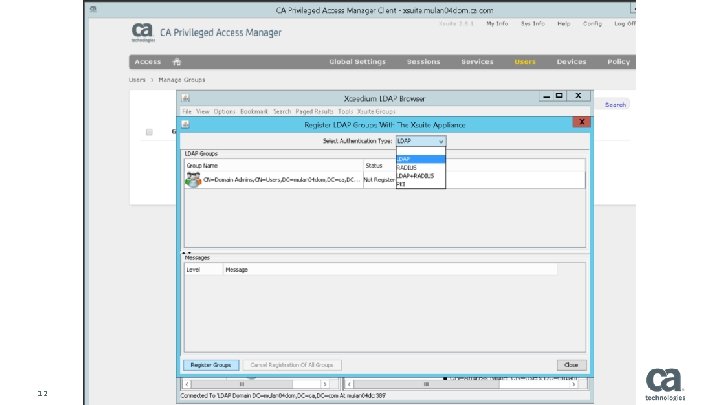720x405 pixels.
Task: Open the Search menu in LDAP Browser
Action: (282, 112)
